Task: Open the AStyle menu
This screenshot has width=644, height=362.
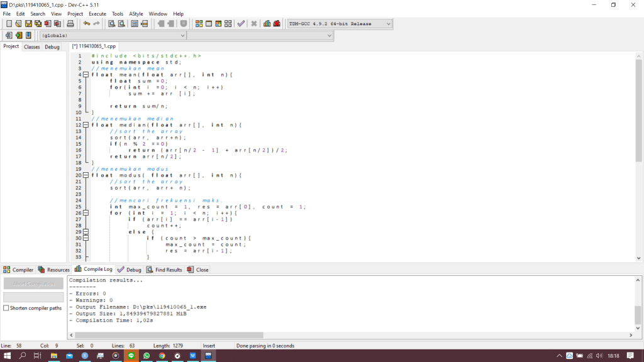Action: 136,13
